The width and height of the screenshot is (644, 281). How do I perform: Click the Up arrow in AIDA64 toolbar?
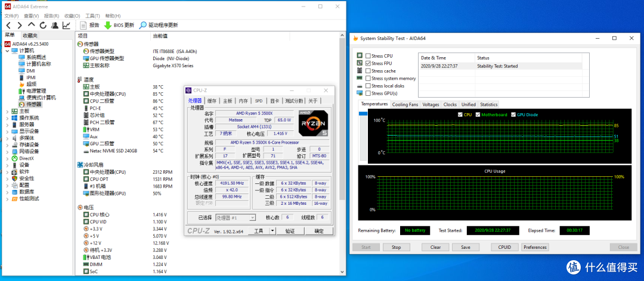[31, 26]
